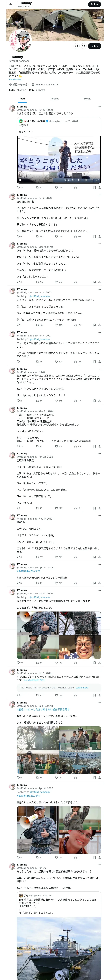The width and height of the screenshot is (110, 980).
Task: Click the Grok icon beside search
Action: tap(76, 46)
